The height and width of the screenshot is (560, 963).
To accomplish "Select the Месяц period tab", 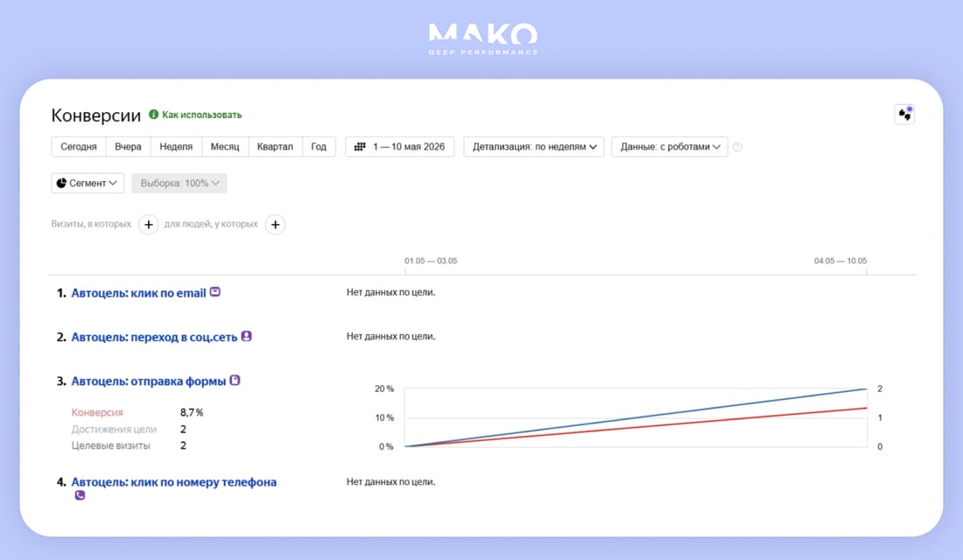I will click(225, 147).
